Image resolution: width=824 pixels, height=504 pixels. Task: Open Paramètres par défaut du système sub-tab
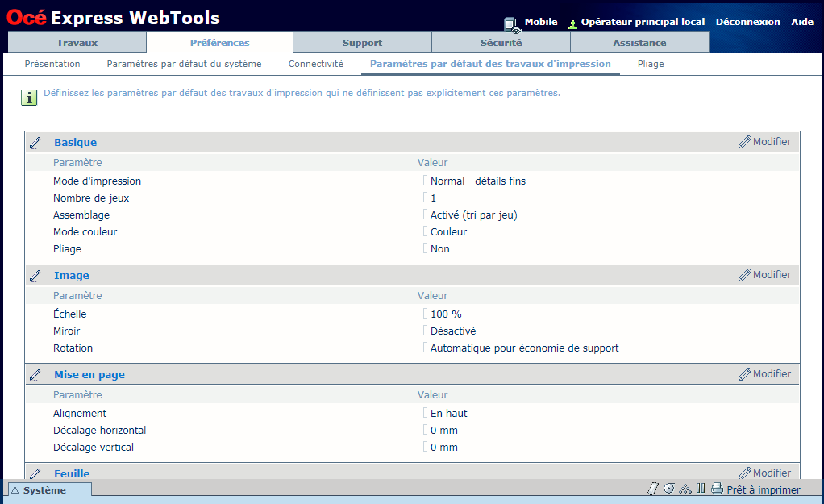pyautogui.click(x=184, y=64)
